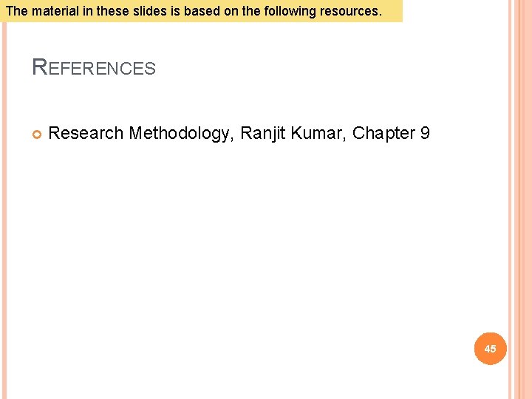Click the REFERENCES slide heading
Screen dimensions: 532x399
[94, 68]
